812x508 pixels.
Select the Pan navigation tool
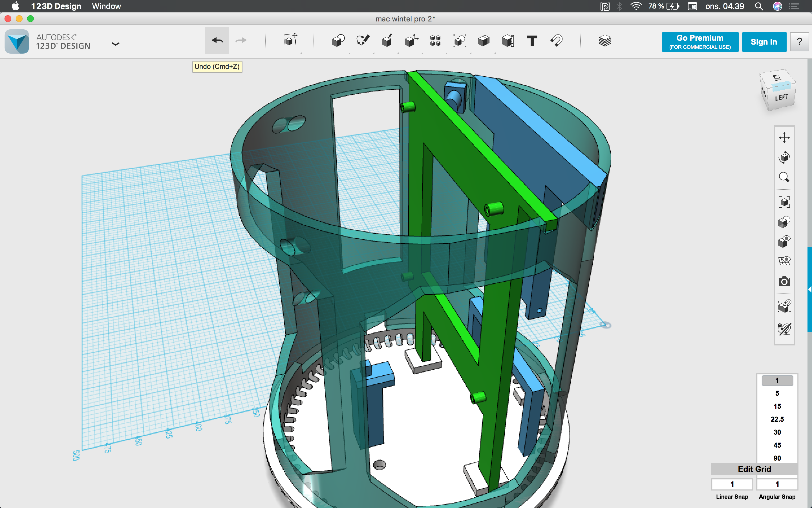[784, 137]
